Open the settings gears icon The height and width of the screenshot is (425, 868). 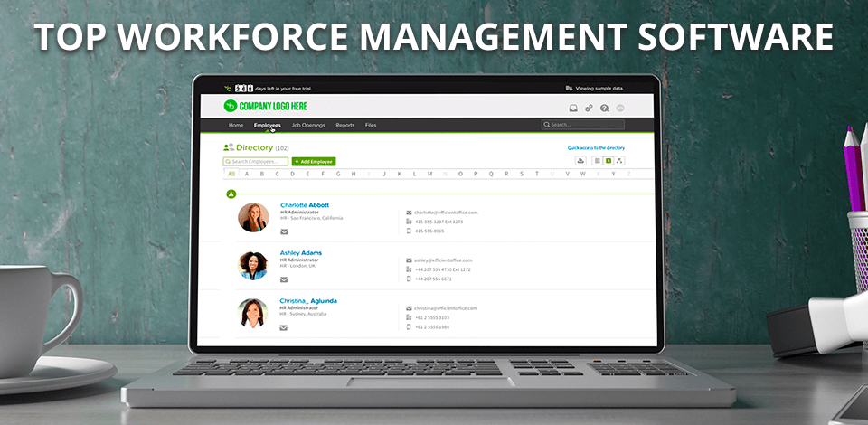[x=589, y=109]
